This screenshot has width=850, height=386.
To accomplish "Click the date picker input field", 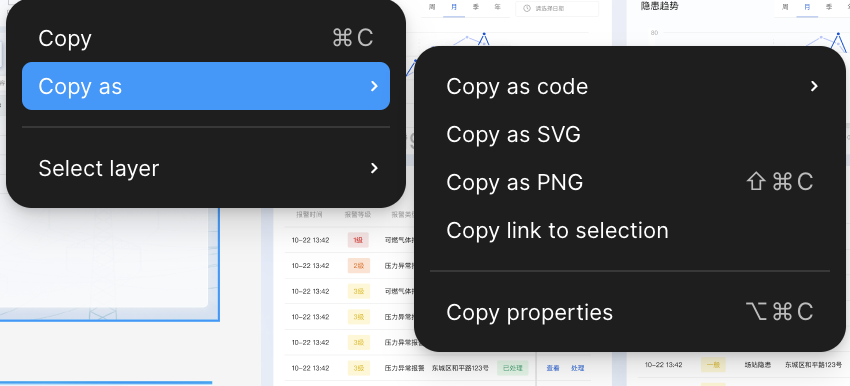I will [x=557, y=9].
